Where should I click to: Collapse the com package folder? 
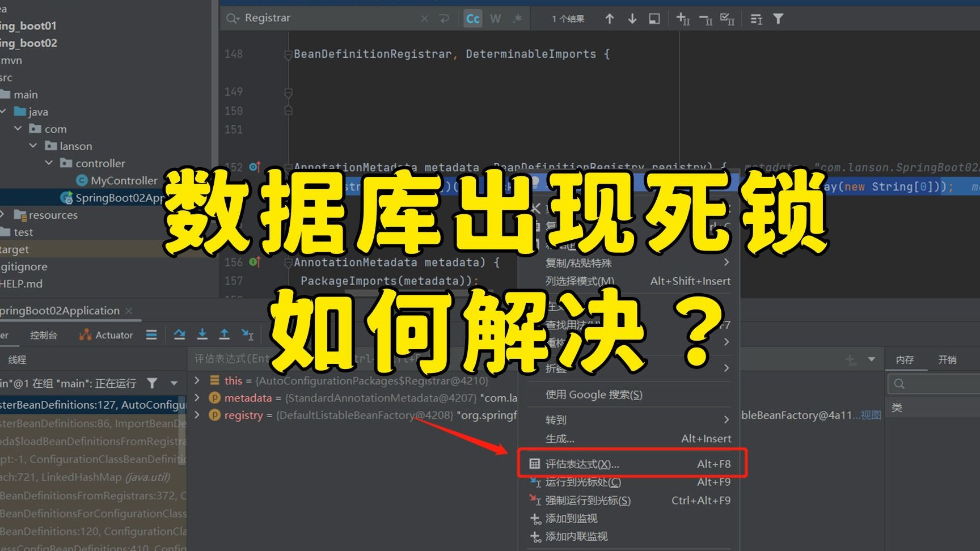tap(18, 129)
